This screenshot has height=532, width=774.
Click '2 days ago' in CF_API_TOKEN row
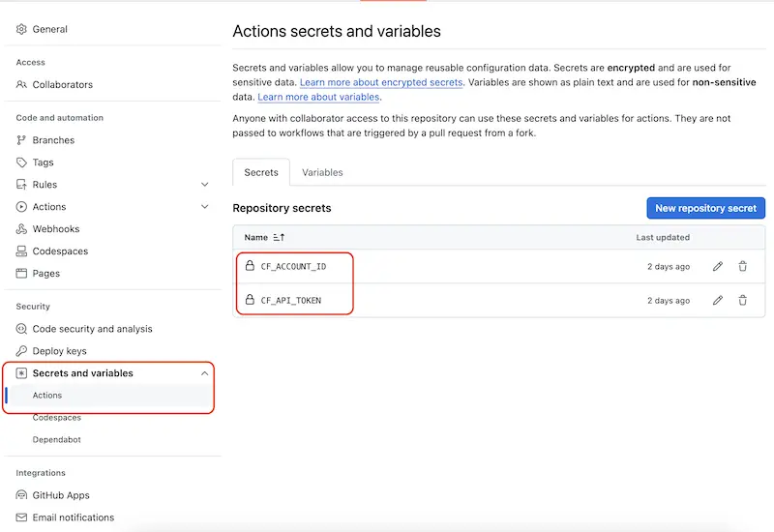tap(669, 301)
